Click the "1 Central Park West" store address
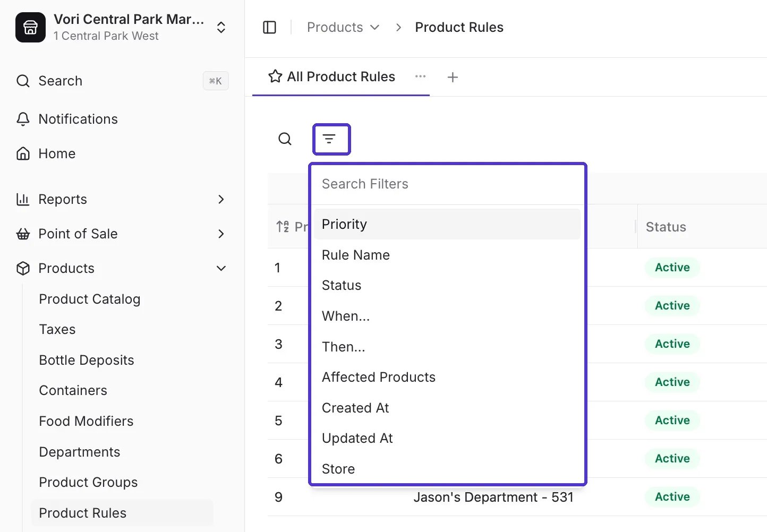This screenshot has height=532, width=767. pos(106,36)
